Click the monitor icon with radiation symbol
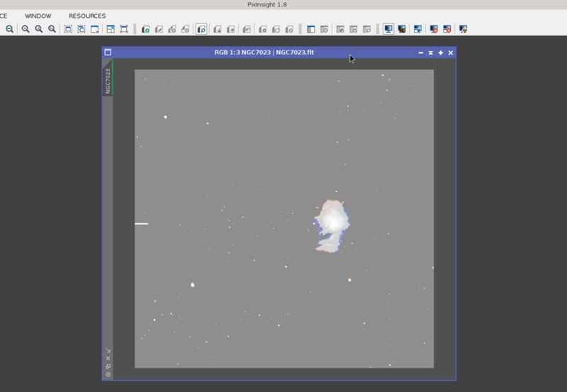This screenshot has width=567, height=392. 463,29
